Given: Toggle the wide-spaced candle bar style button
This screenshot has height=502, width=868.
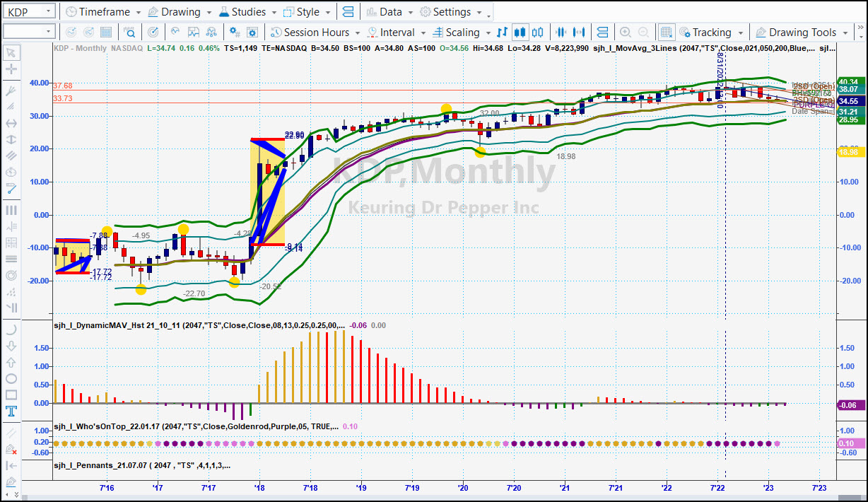Looking at the screenshot, I should [x=579, y=32].
